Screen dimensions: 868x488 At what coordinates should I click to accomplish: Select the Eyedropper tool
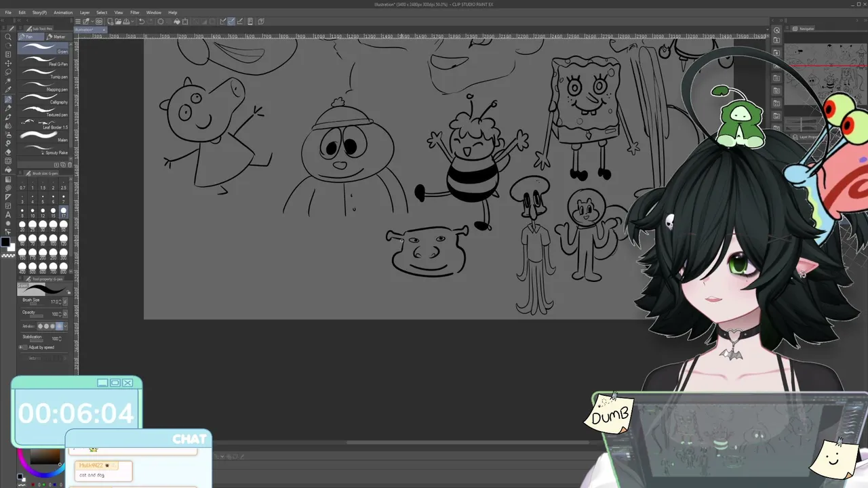pyautogui.click(x=8, y=89)
